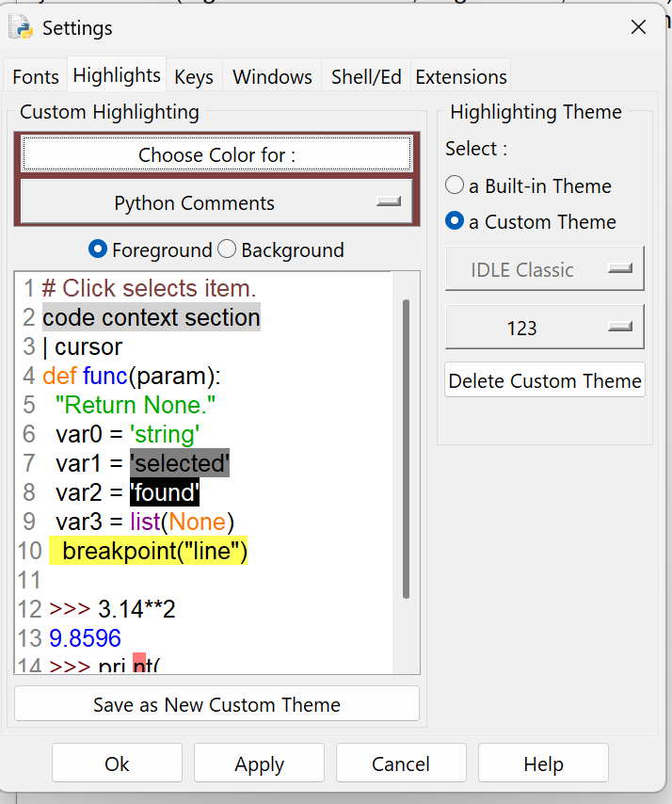Click the sample text vertical scrollbar
Viewport: 672px width, 804px height.
406,447
